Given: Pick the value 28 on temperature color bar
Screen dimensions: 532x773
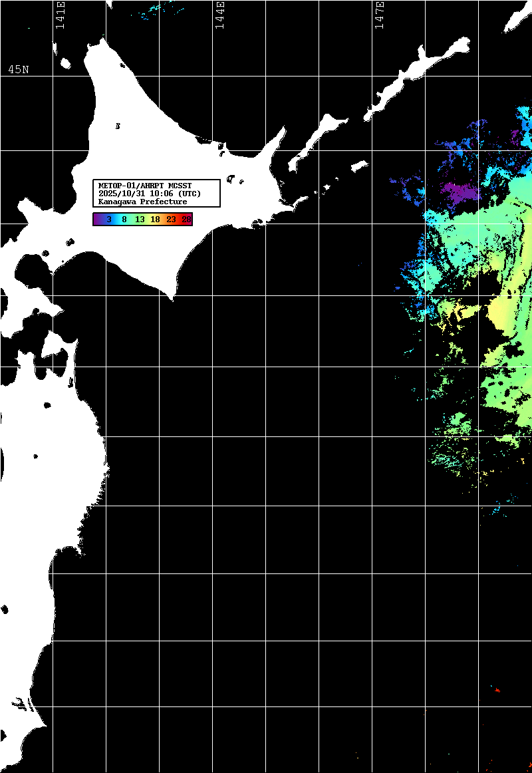Looking at the screenshot, I should [186, 219].
